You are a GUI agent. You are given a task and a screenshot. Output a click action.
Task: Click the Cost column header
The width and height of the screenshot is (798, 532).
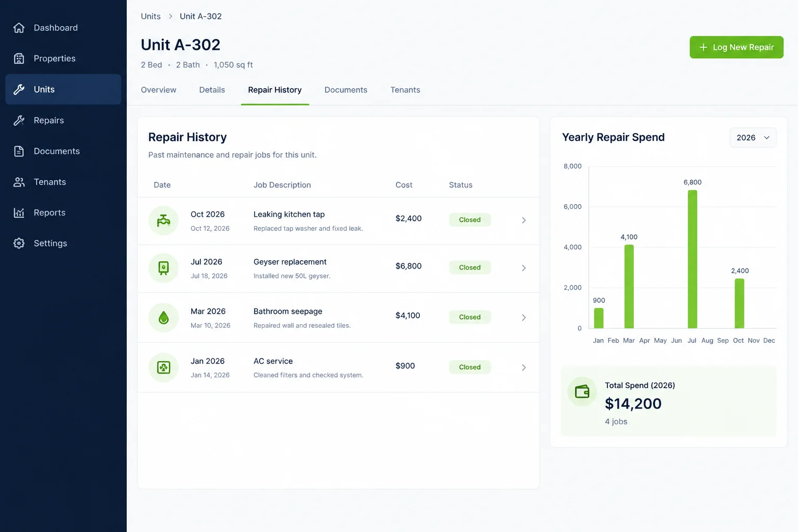pyautogui.click(x=404, y=185)
